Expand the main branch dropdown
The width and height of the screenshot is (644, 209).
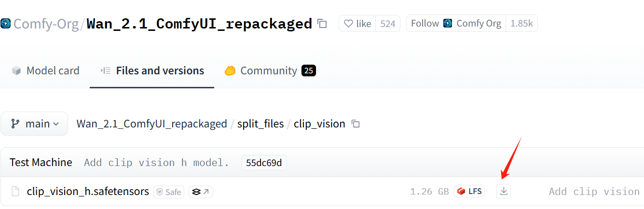(x=34, y=124)
